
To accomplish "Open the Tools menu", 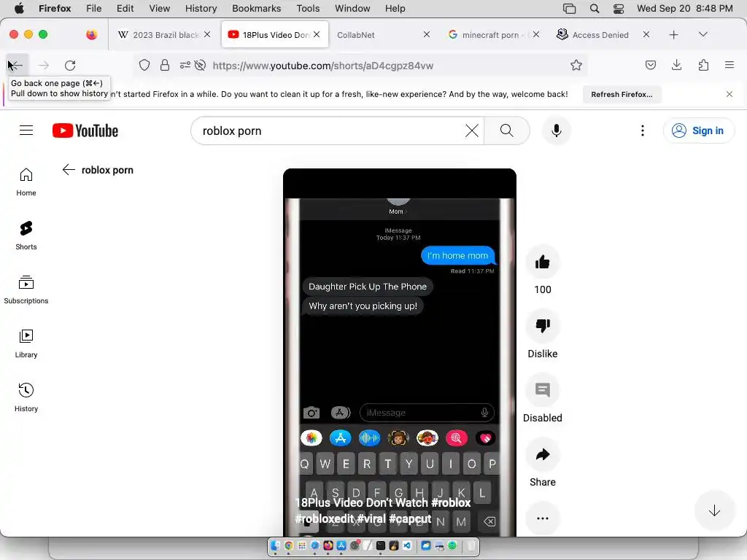I will click(x=308, y=8).
